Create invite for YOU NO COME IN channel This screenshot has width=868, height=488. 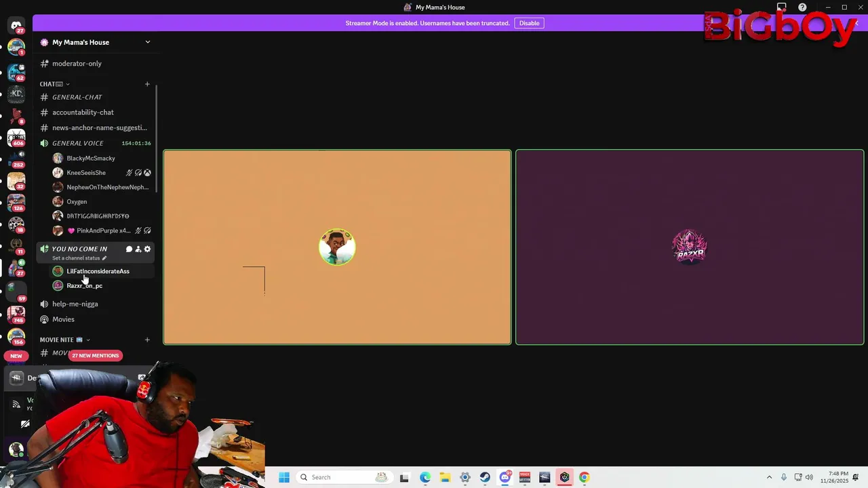138,249
